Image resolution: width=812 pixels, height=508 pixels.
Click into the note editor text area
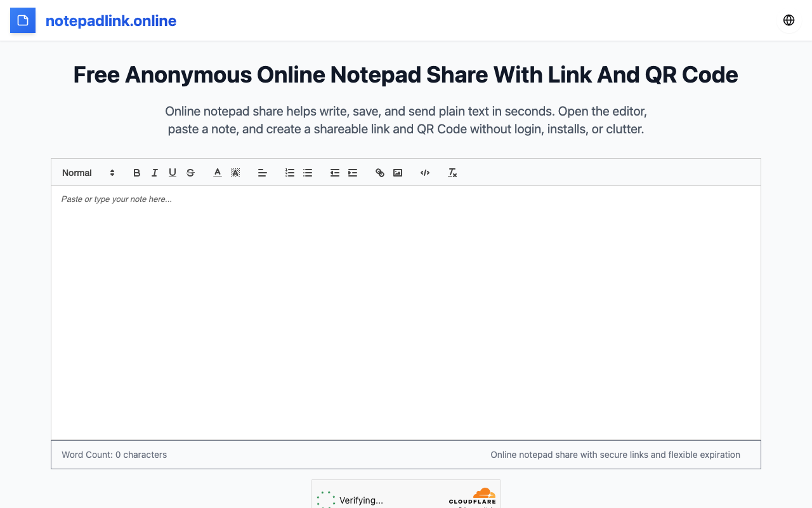click(406, 312)
